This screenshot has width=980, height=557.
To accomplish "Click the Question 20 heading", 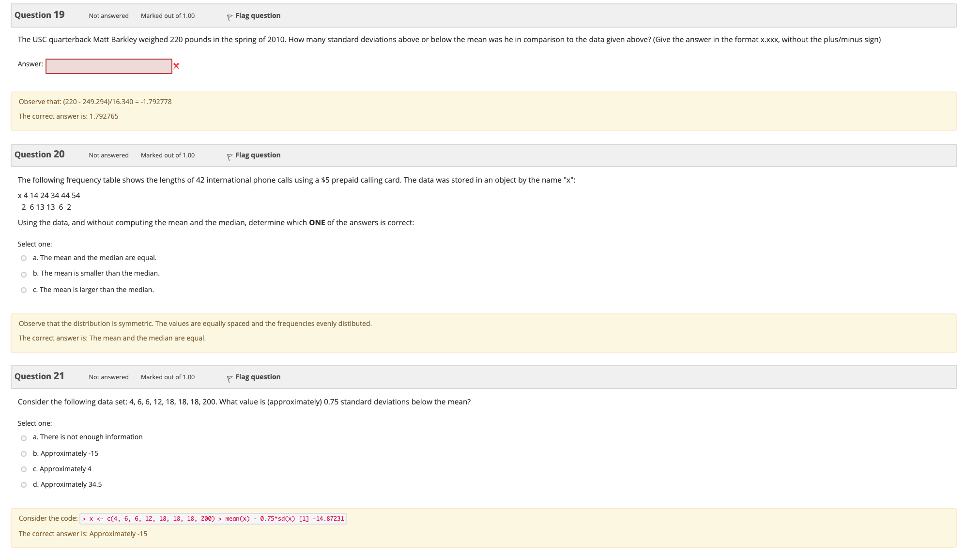I will click(39, 155).
